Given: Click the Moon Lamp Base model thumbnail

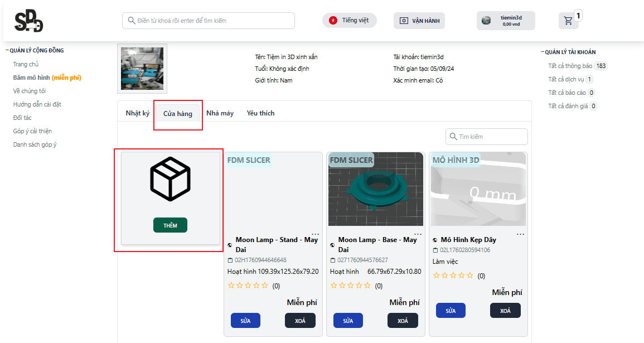Looking at the screenshot, I should pyautogui.click(x=375, y=189).
